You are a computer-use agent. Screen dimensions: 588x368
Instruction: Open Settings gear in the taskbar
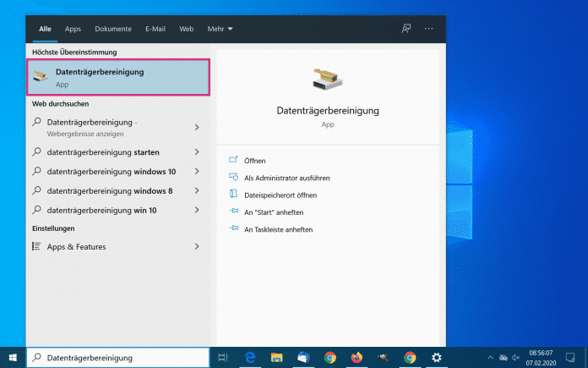(437, 358)
